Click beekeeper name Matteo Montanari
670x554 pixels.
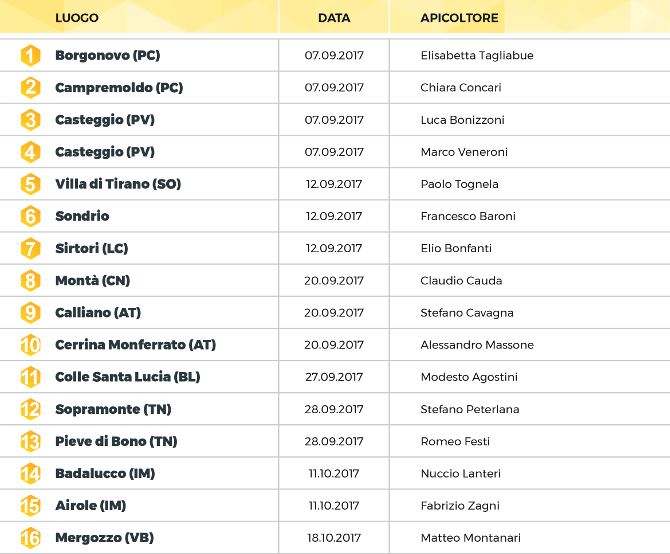click(470, 538)
